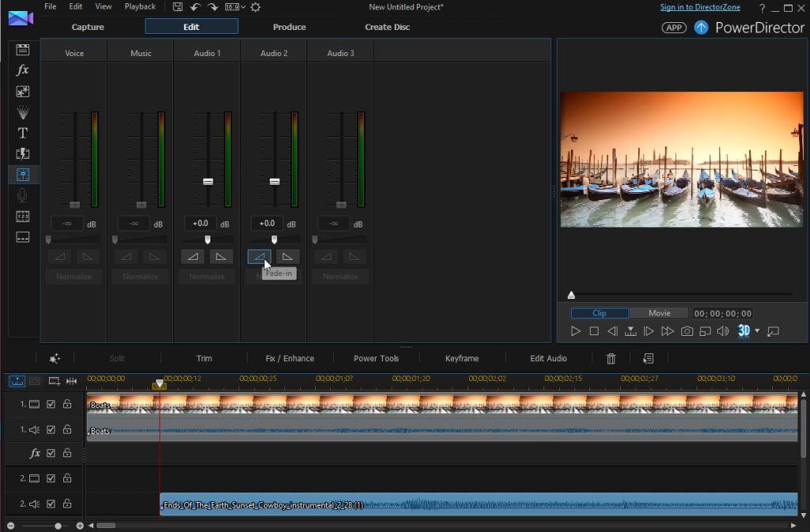
Task: Delete selected clip using trash icon
Action: coord(611,359)
